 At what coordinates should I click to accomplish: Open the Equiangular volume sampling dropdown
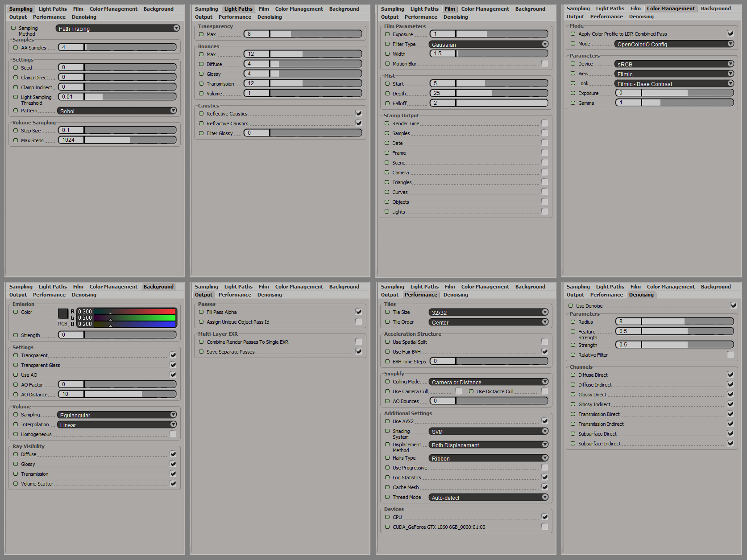[x=117, y=415]
